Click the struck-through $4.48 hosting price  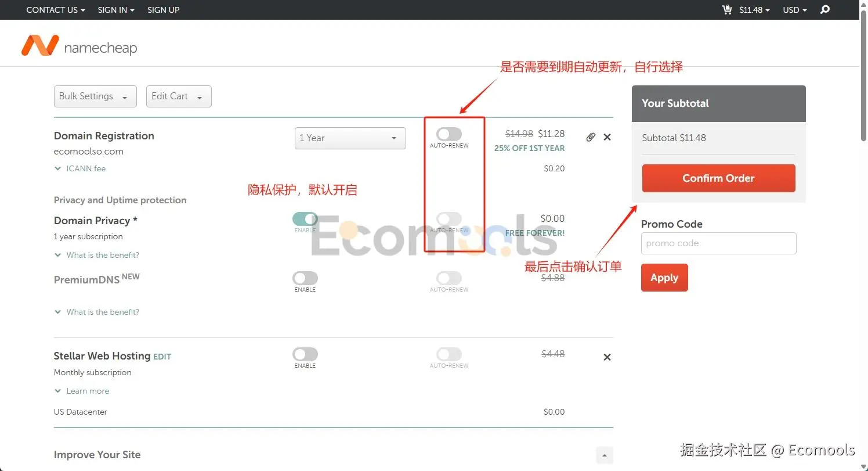tap(553, 354)
